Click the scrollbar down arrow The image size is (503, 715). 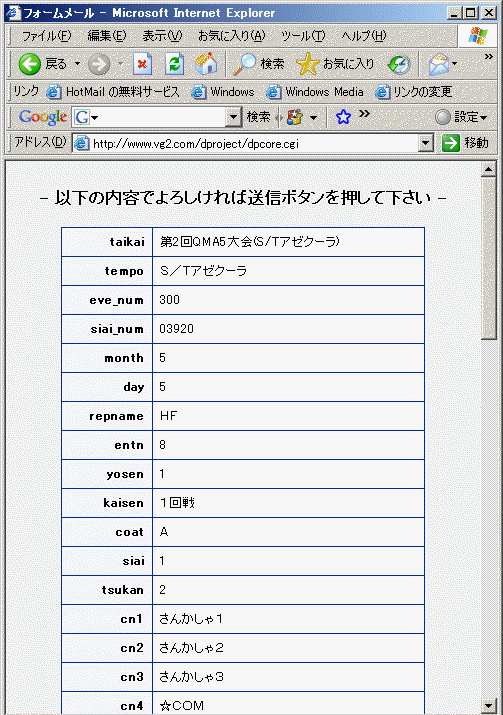488,705
